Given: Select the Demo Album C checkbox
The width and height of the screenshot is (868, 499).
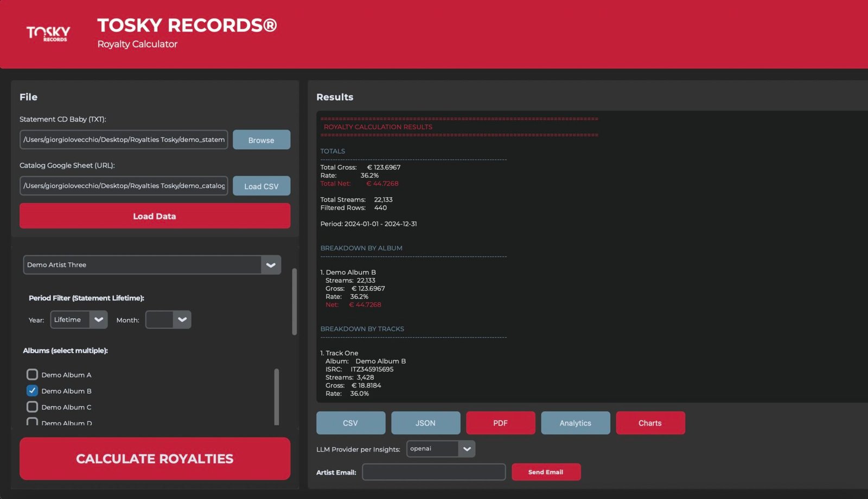Looking at the screenshot, I should point(32,407).
